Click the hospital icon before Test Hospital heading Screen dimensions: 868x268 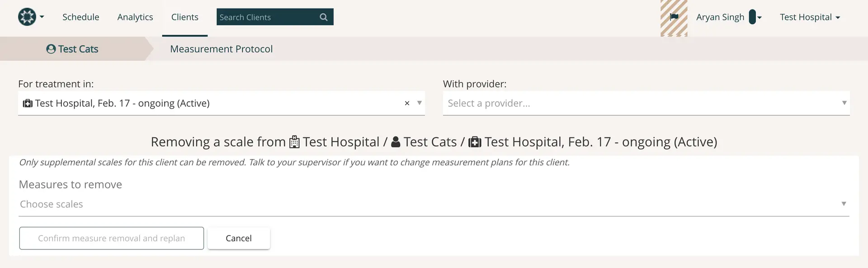point(294,141)
